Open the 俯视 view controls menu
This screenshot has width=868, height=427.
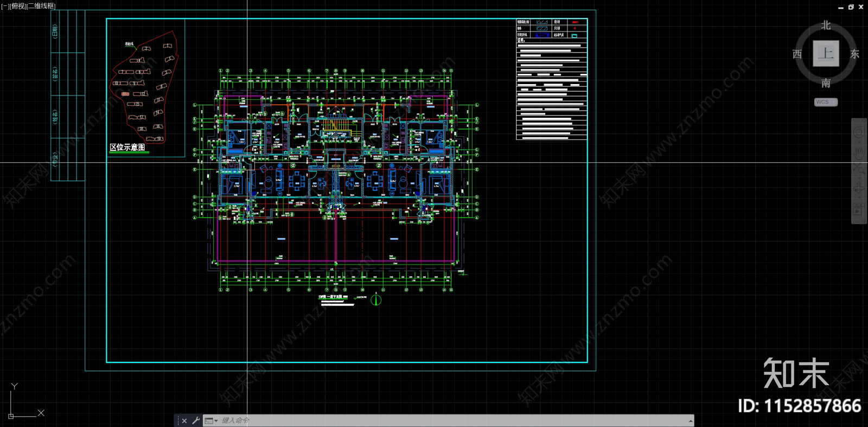click(x=17, y=6)
